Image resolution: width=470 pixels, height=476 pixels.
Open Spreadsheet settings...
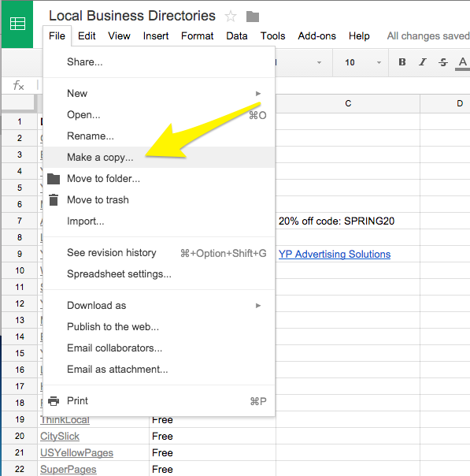[159, 273]
